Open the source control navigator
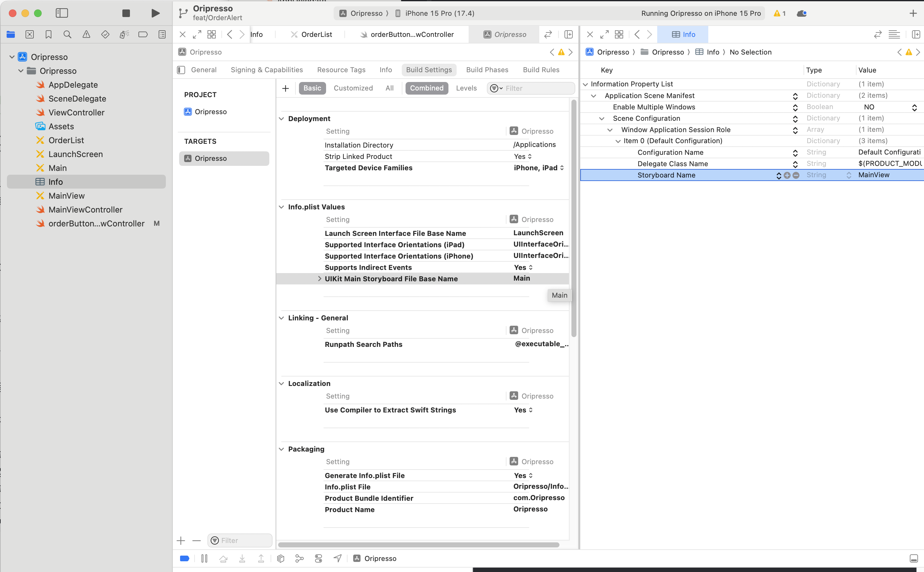Viewport: 924px width, 572px height. [30, 34]
